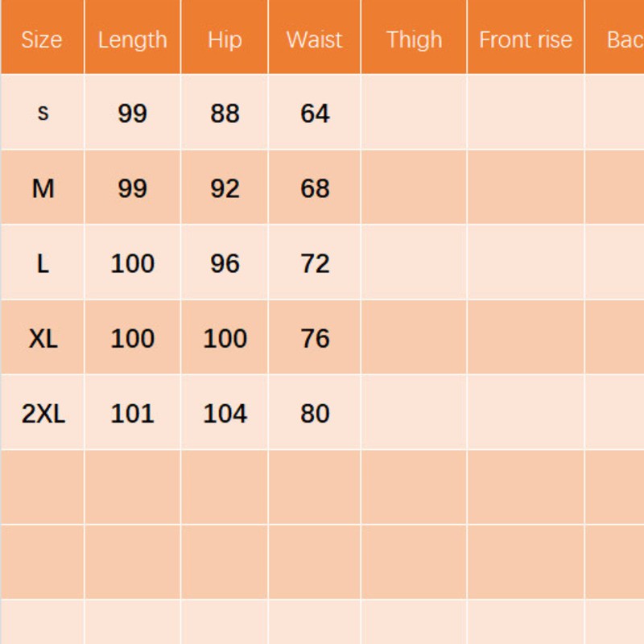
Task: Click the Thigh column header
Action: pyautogui.click(x=414, y=39)
